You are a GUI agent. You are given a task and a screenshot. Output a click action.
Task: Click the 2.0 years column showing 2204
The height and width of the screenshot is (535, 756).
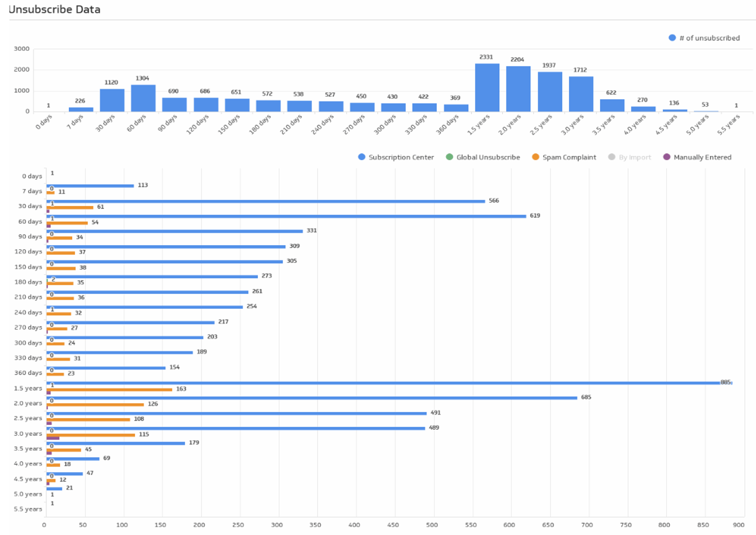pyautogui.click(x=518, y=89)
